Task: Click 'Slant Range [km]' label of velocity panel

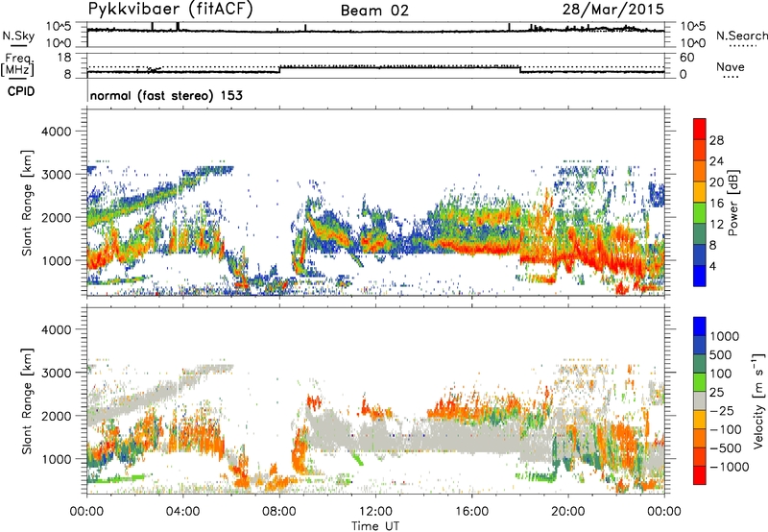Action: click(x=27, y=401)
